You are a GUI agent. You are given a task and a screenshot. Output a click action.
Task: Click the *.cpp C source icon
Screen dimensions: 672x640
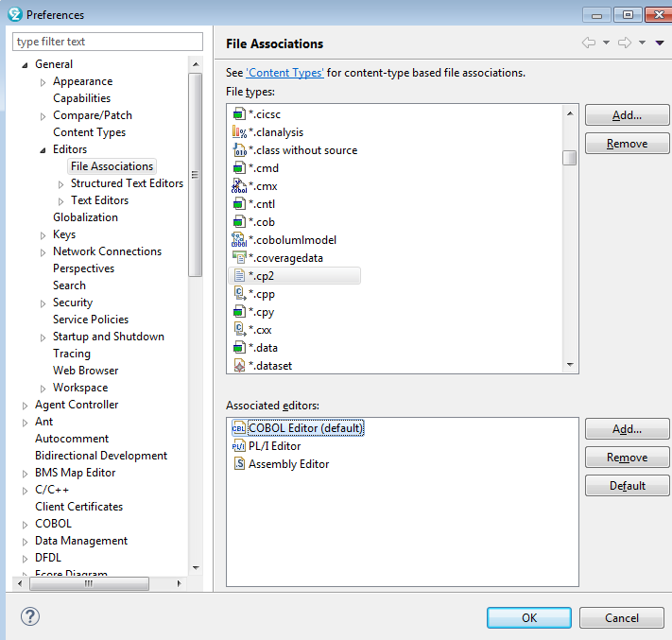pos(239,294)
